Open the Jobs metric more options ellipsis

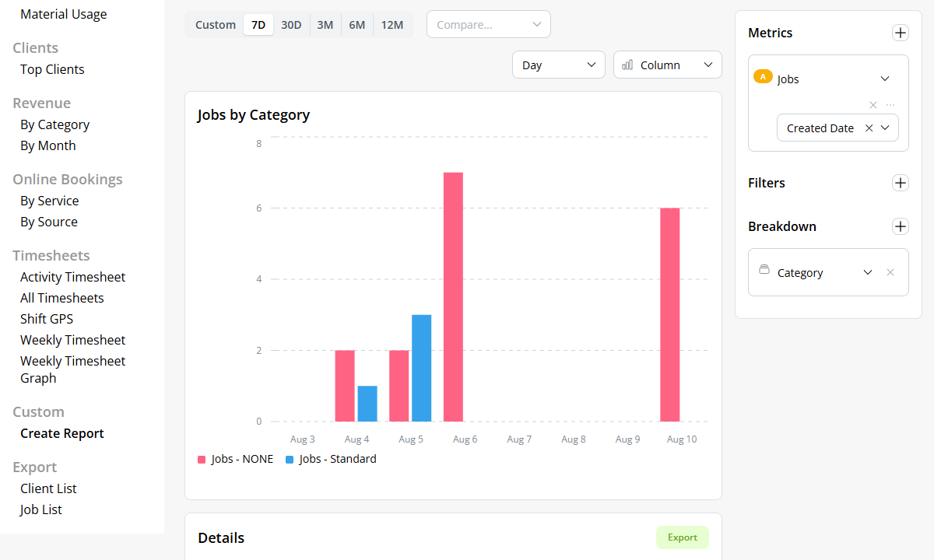[890, 105]
